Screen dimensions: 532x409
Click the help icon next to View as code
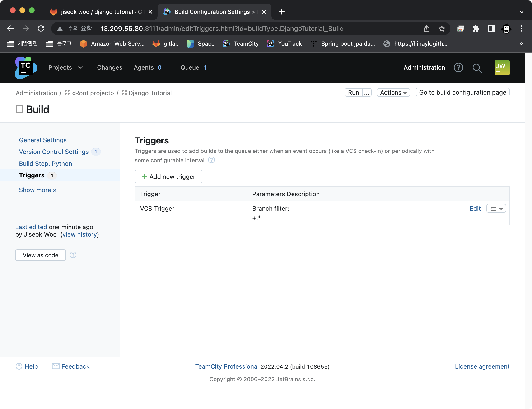[x=73, y=255]
